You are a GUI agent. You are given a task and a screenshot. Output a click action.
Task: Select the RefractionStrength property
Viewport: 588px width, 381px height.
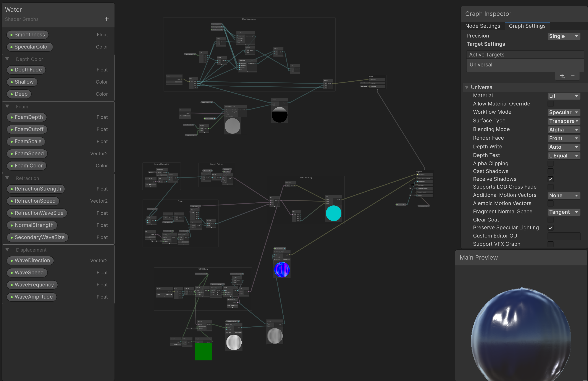coord(36,189)
